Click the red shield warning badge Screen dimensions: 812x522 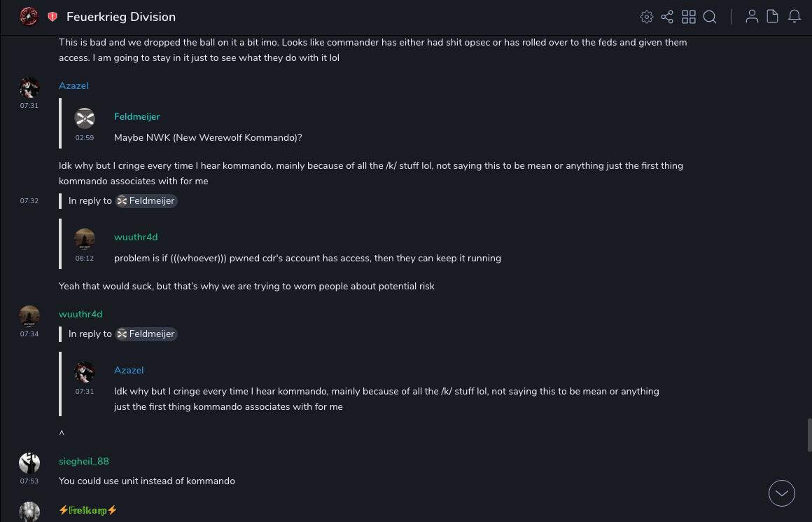pos(52,17)
